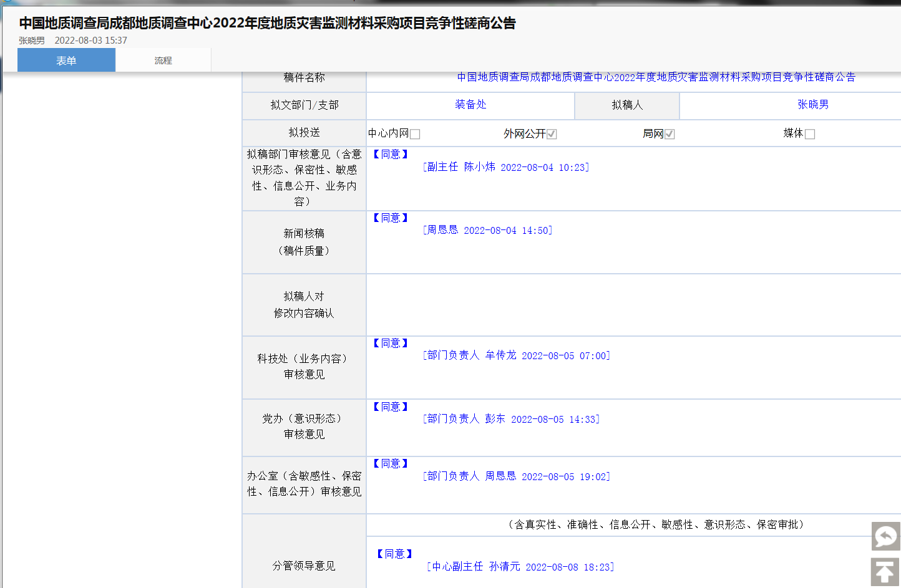This screenshot has width=901, height=588.
Task: Click 【同意】 in the 新闻核稿 row
Action: pyautogui.click(x=391, y=218)
